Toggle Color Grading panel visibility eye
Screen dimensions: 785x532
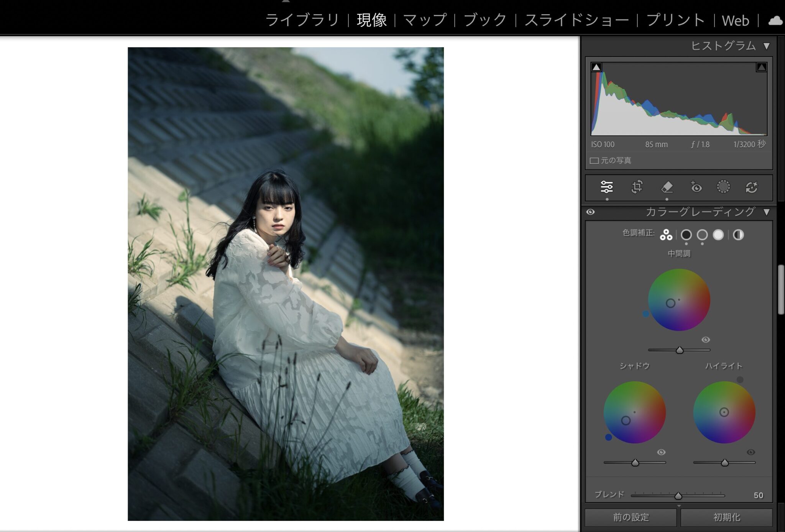591,212
